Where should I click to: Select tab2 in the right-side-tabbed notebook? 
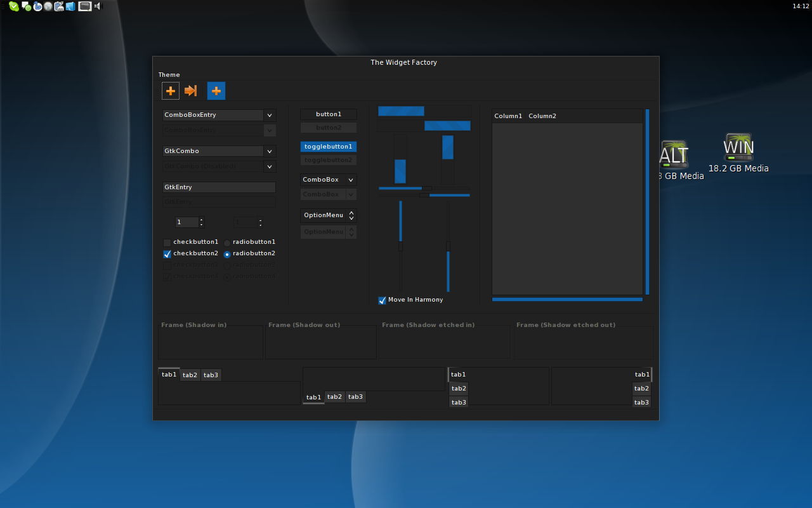641,389
